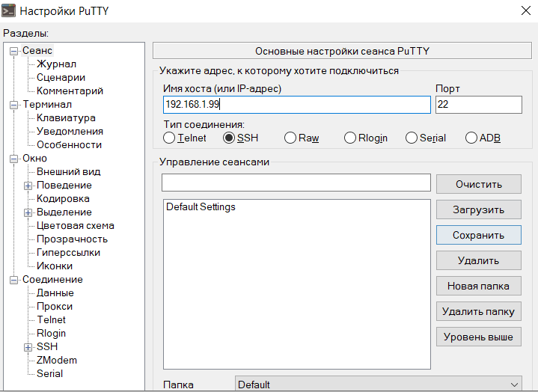Viewport: 538px width, 392px height.
Task: Click the Порт field showing 22
Action: click(x=479, y=105)
